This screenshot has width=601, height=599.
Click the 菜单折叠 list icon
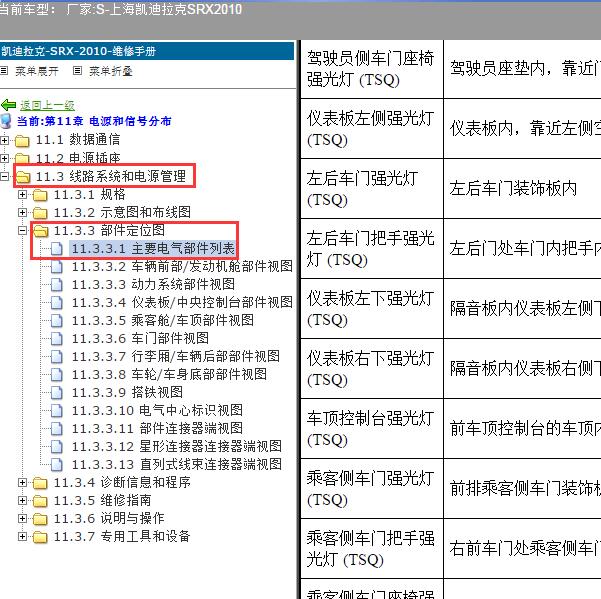pos(77,71)
